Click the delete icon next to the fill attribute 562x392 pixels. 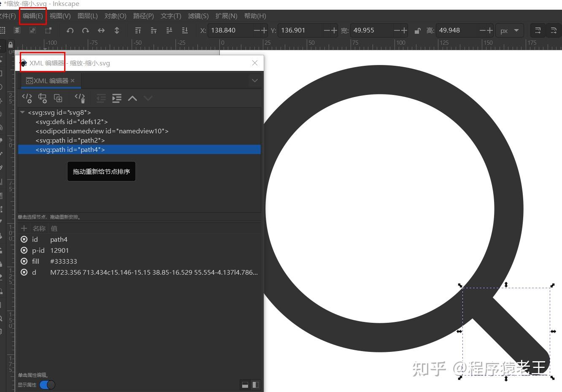point(24,261)
